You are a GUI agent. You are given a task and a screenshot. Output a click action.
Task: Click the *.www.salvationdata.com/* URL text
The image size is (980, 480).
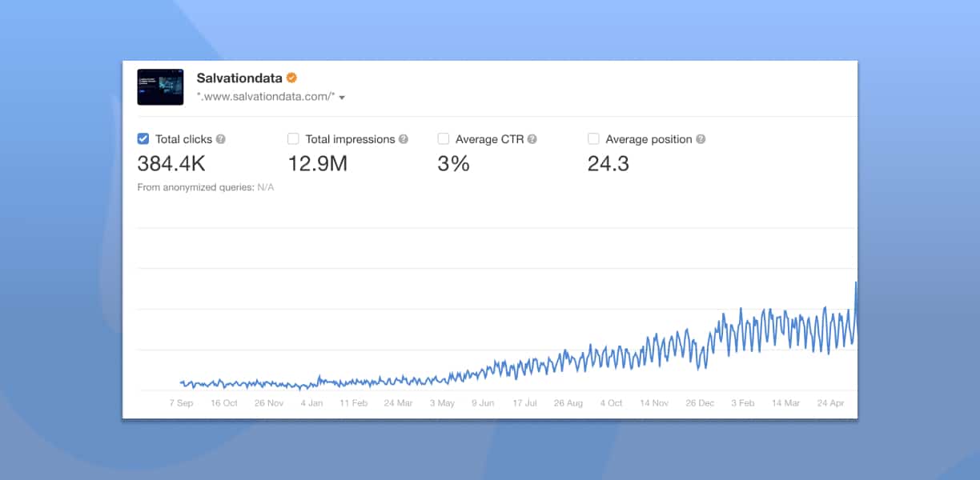click(x=266, y=98)
